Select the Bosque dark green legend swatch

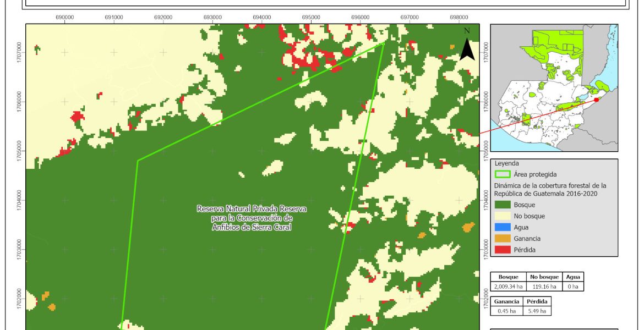pos(502,205)
